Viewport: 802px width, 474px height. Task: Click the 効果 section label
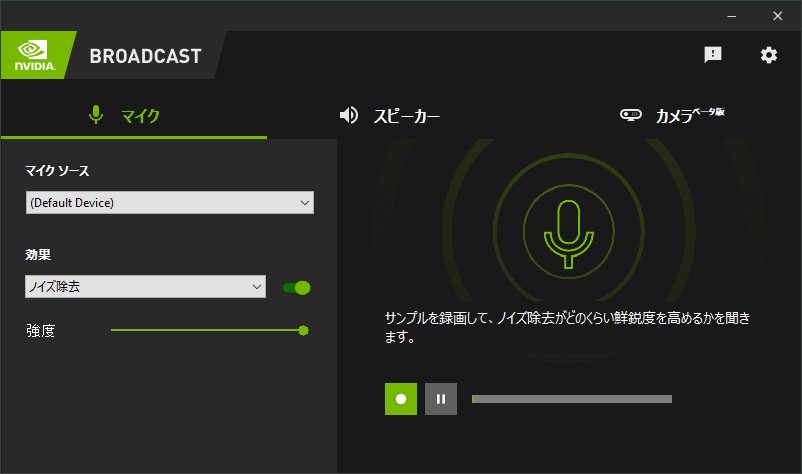click(38, 255)
